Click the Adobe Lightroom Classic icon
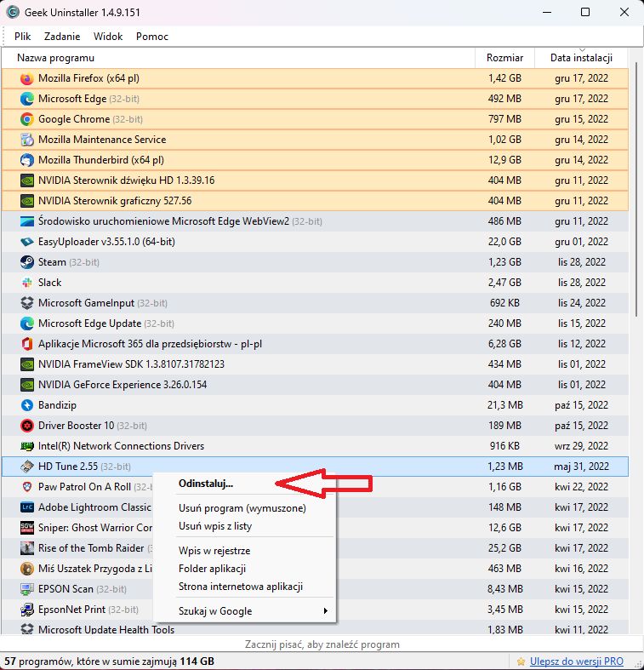 (x=27, y=507)
